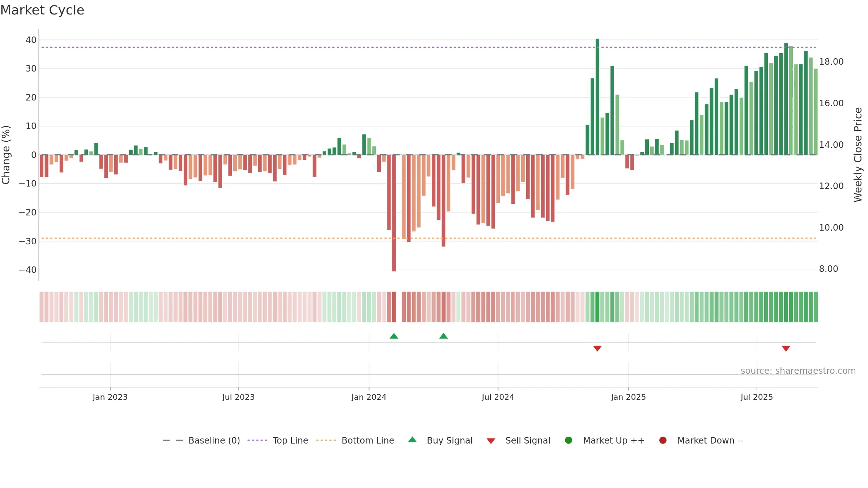
Task: Toggle the Bottom Line legend entry
Action: [355, 440]
